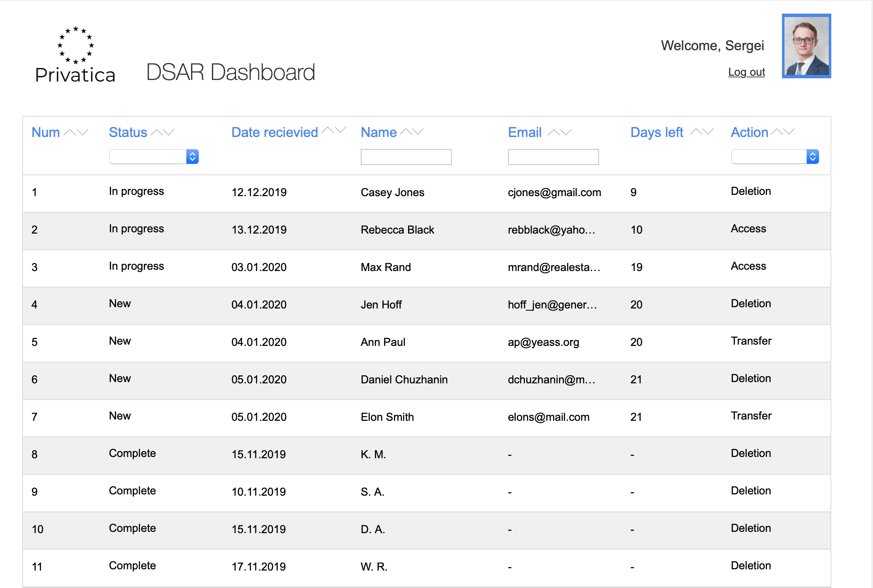The width and height of the screenshot is (873, 588).
Task: Click Sergei's profile photo
Action: pyautogui.click(x=806, y=46)
